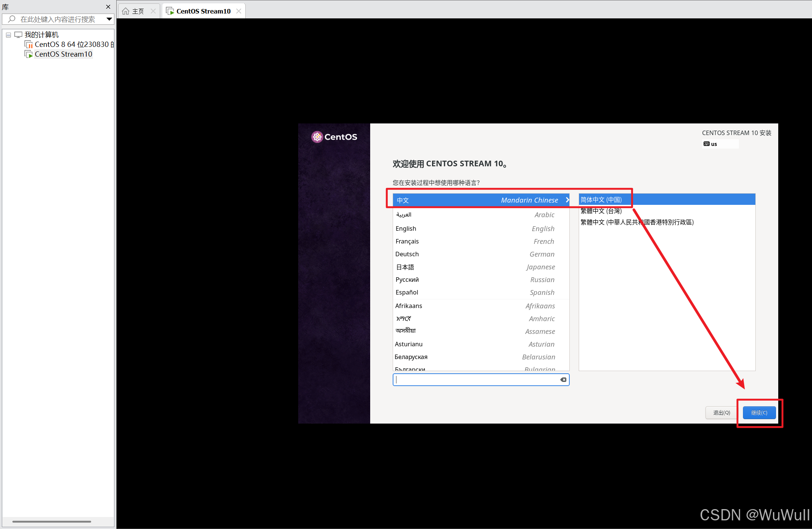Image resolution: width=812 pixels, height=529 pixels.
Task: Close the CentOS Stream10 tab
Action: (x=239, y=11)
